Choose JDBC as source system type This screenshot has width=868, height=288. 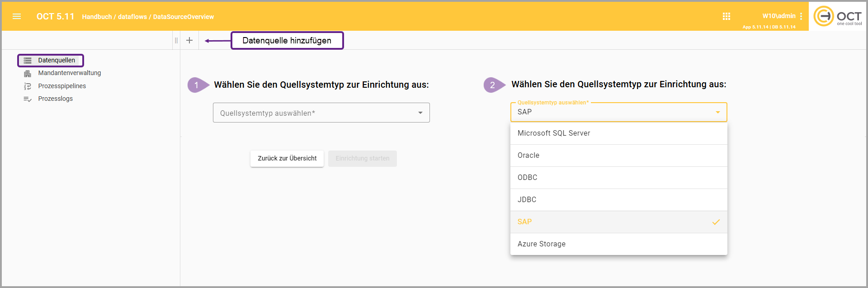(x=618, y=200)
